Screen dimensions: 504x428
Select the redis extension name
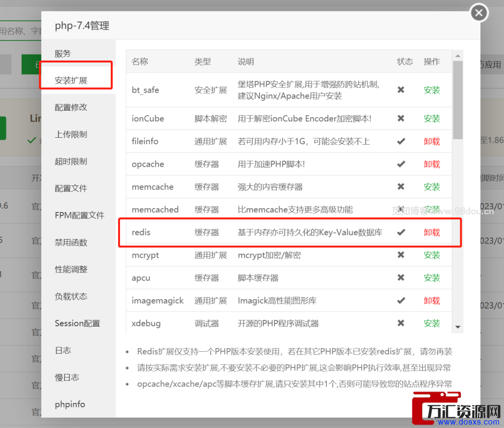click(141, 232)
